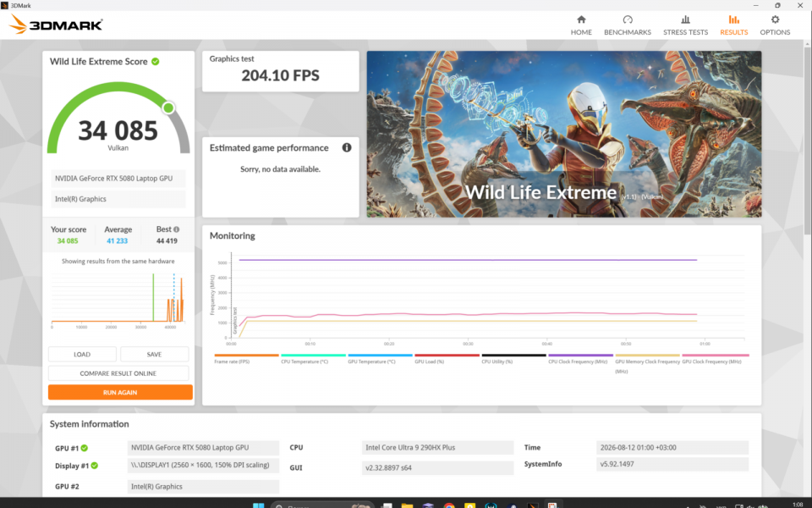Screen dimensions: 812x508
Task: Click the 204.10 FPS graphics test value
Action: 280,75
